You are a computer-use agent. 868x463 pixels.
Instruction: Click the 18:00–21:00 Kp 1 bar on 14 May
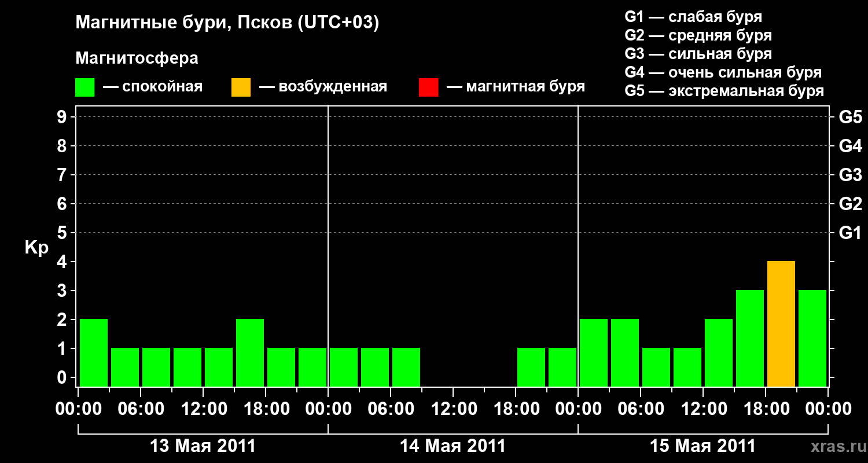click(531, 367)
